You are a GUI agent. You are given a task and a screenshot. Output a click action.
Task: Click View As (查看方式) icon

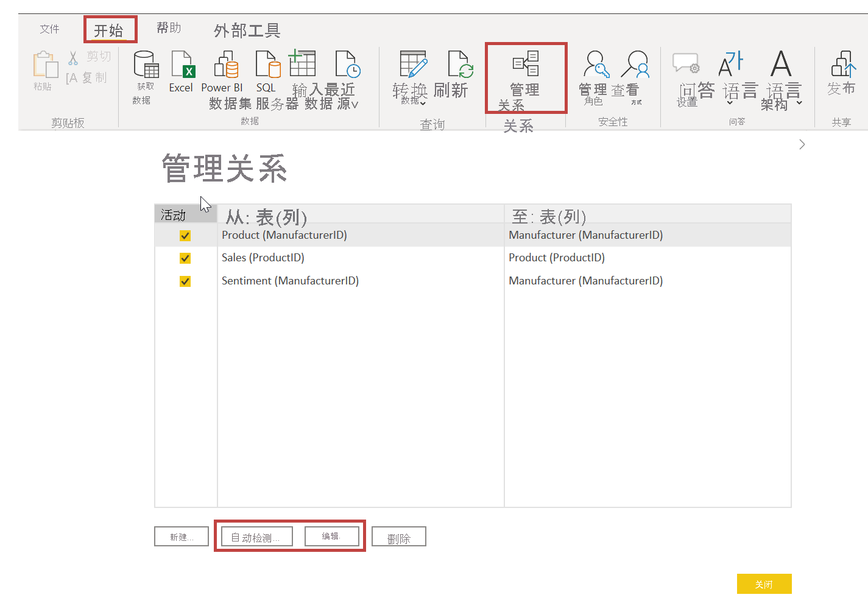(x=635, y=64)
